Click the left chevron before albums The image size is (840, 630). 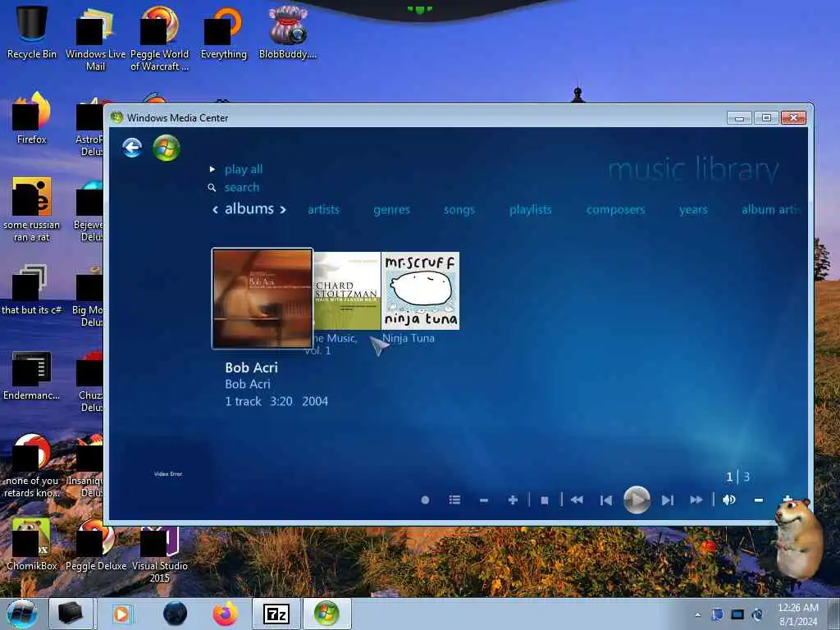click(216, 209)
